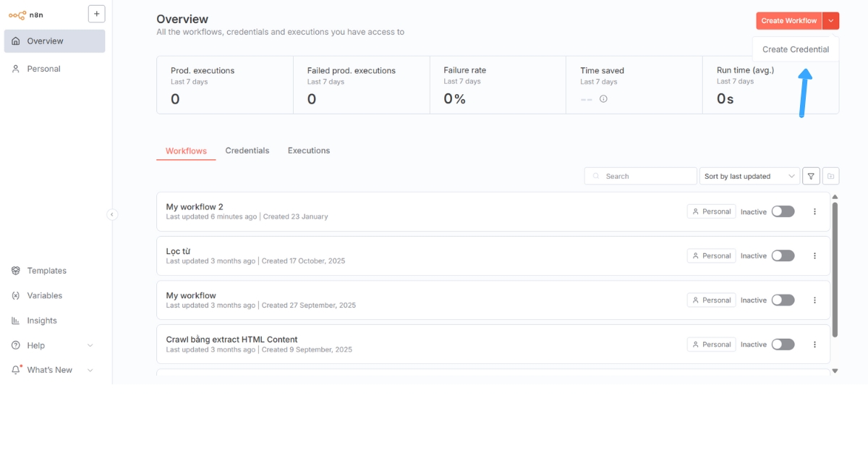Open the workflow filter funnel icon
The width and height of the screenshot is (868, 456).
point(811,176)
